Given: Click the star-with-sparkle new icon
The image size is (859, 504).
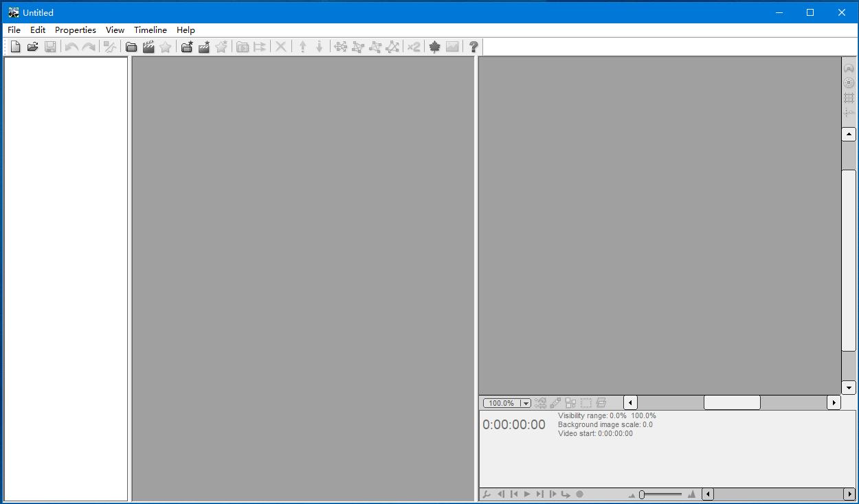Looking at the screenshot, I should [x=221, y=47].
